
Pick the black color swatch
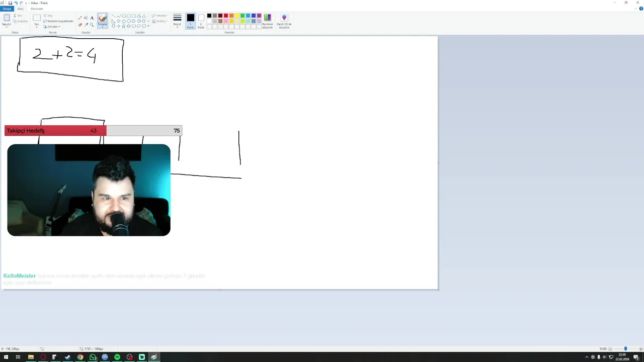coord(209,16)
